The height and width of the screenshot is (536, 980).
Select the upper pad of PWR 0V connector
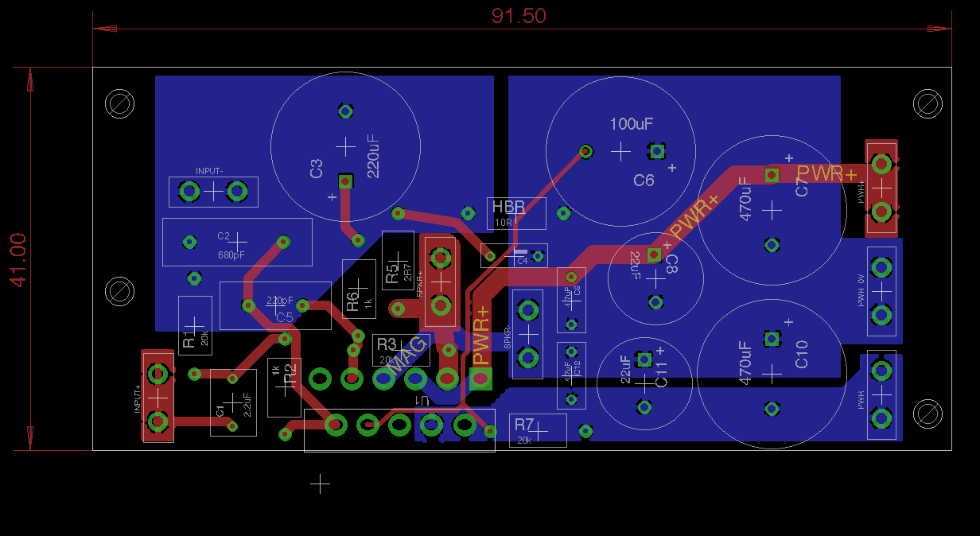click(x=881, y=267)
